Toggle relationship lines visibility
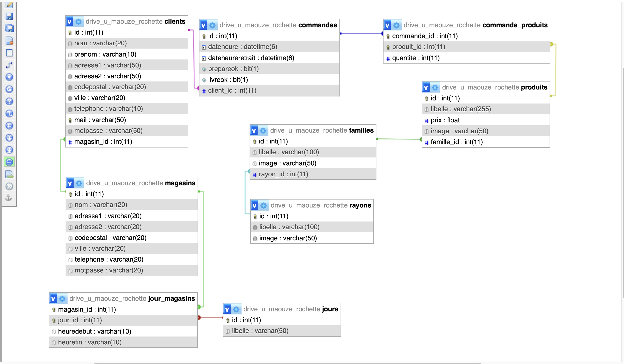The height and width of the screenshot is (364, 624). [x=9, y=162]
